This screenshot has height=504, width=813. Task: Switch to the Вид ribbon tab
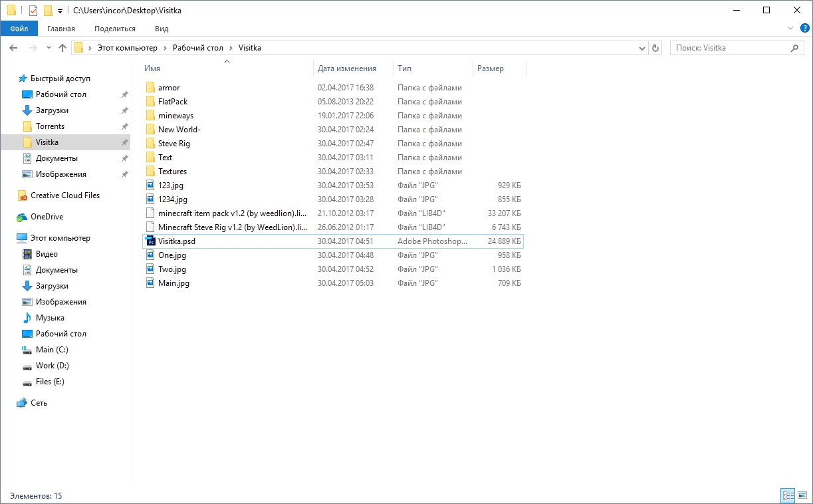tap(162, 29)
